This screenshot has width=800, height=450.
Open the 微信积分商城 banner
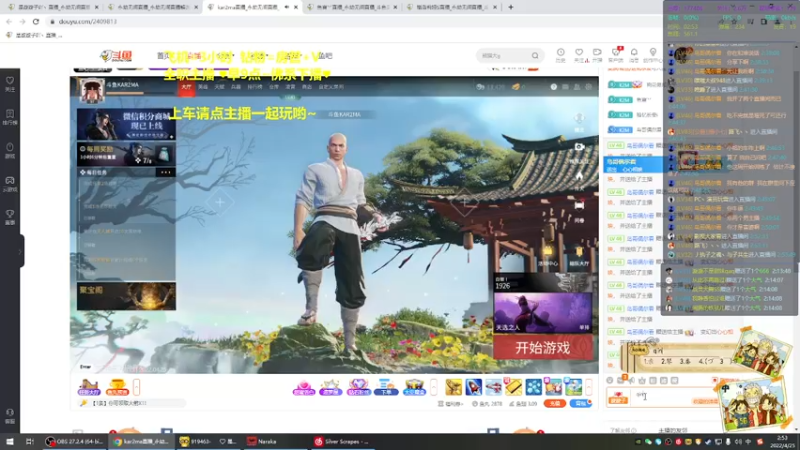(x=126, y=124)
